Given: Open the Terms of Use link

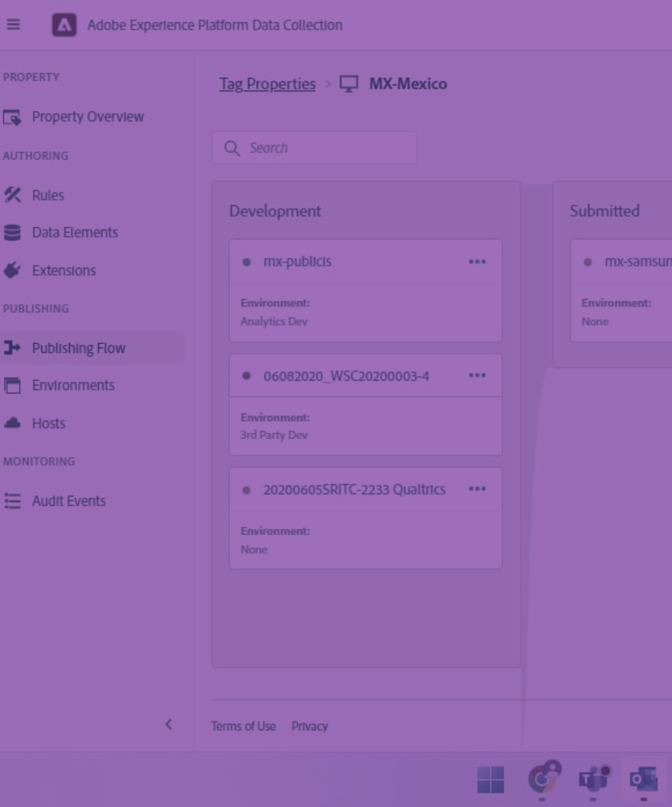Looking at the screenshot, I should [x=243, y=726].
